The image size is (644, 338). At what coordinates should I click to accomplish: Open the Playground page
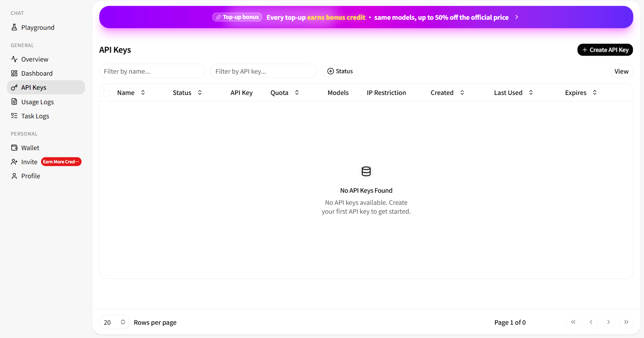coord(46,27)
